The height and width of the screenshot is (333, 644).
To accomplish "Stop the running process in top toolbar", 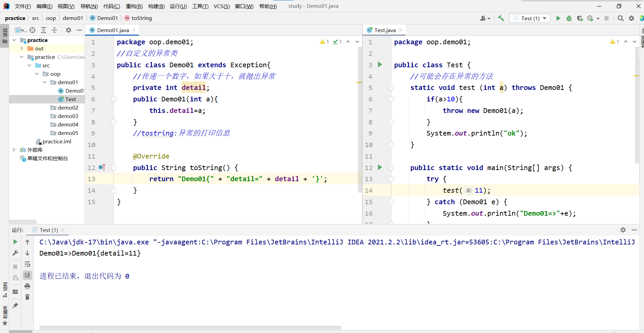I will pyautogui.click(x=607, y=18).
